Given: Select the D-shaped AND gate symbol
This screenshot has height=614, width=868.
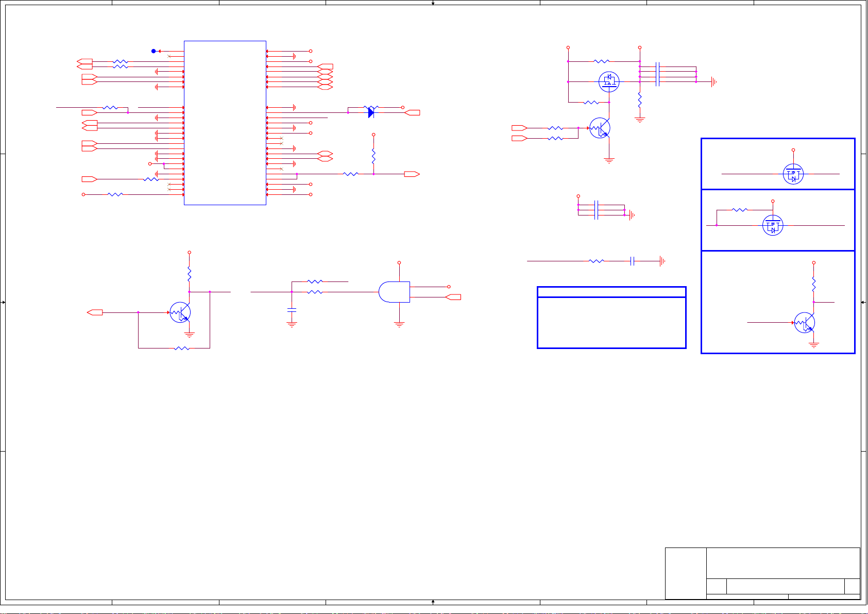Looking at the screenshot, I should pyautogui.click(x=394, y=292).
